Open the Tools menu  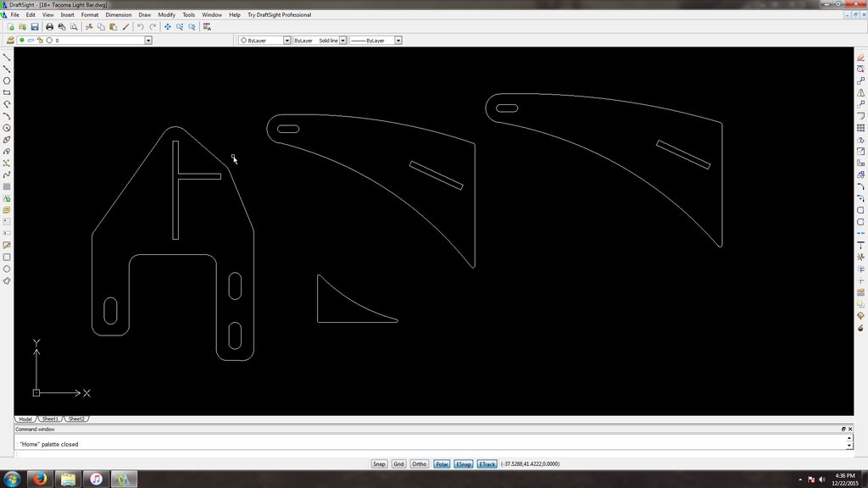(x=189, y=15)
